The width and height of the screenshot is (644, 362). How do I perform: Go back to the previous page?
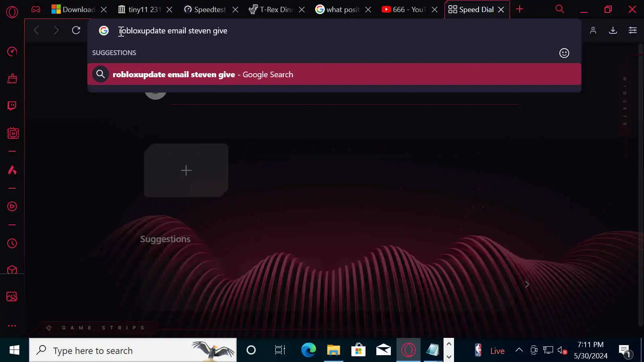36,30
